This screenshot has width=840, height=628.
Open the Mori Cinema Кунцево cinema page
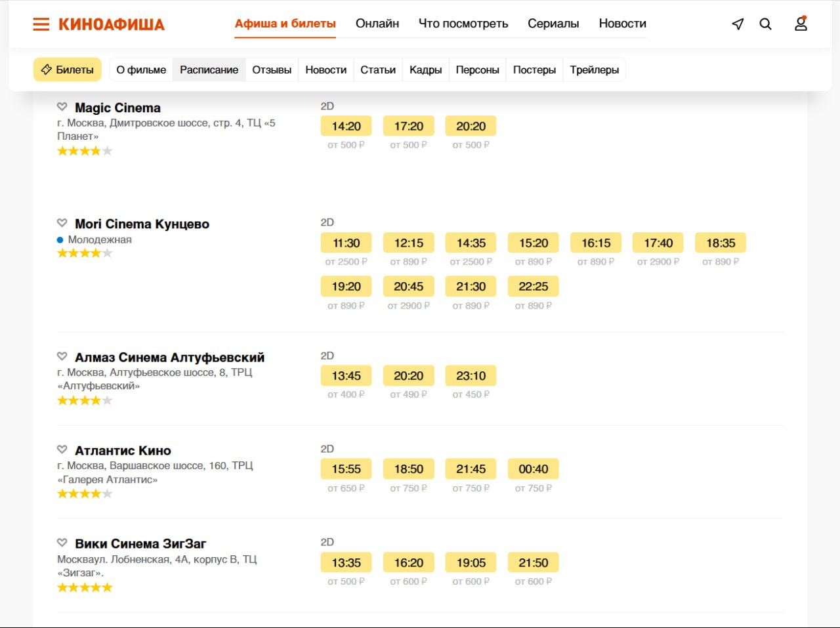(x=142, y=224)
